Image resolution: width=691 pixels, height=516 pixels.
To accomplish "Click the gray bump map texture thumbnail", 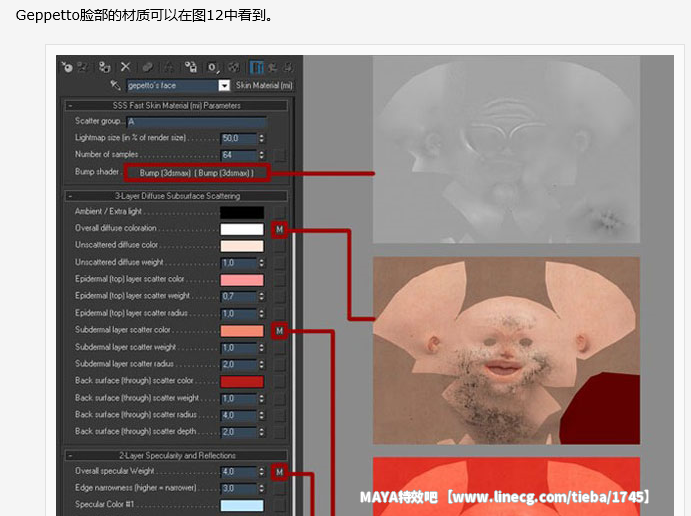I will [506, 149].
